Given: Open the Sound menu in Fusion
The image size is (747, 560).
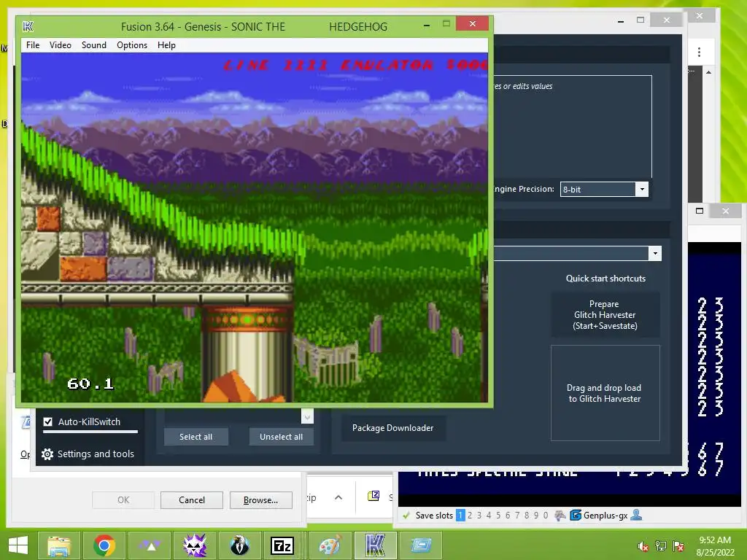Looking at the screenshot, I should [94, 45].
